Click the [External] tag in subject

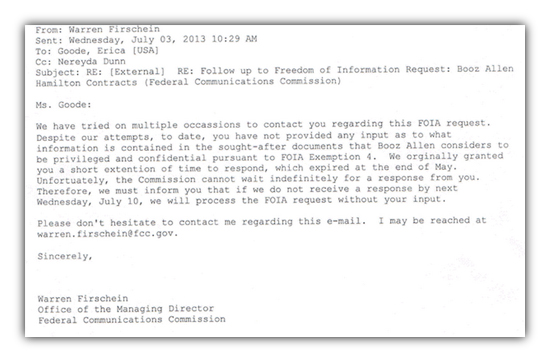[137, 72]
